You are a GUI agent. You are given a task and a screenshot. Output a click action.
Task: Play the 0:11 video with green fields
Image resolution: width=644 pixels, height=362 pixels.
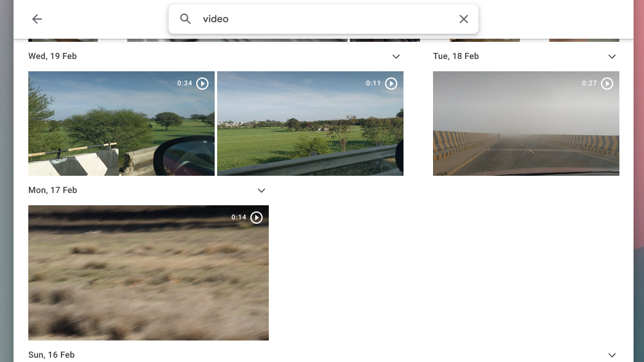[392, 83]
